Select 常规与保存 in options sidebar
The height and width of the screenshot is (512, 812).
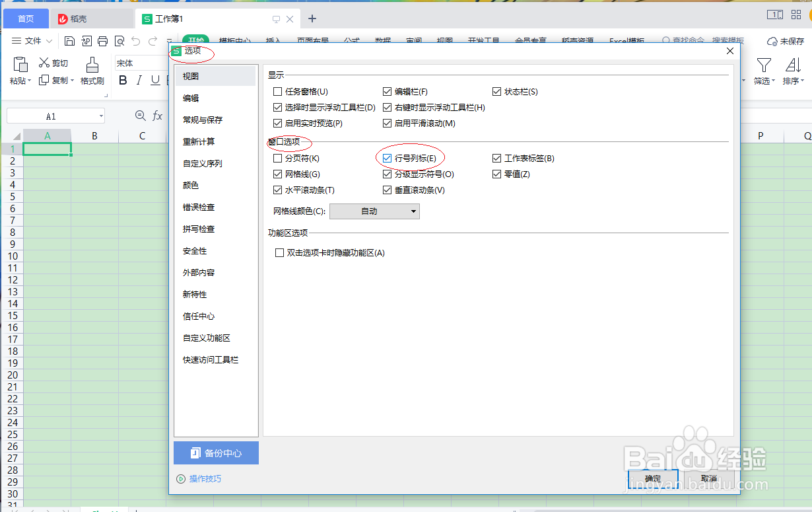(x=215, y=120)
